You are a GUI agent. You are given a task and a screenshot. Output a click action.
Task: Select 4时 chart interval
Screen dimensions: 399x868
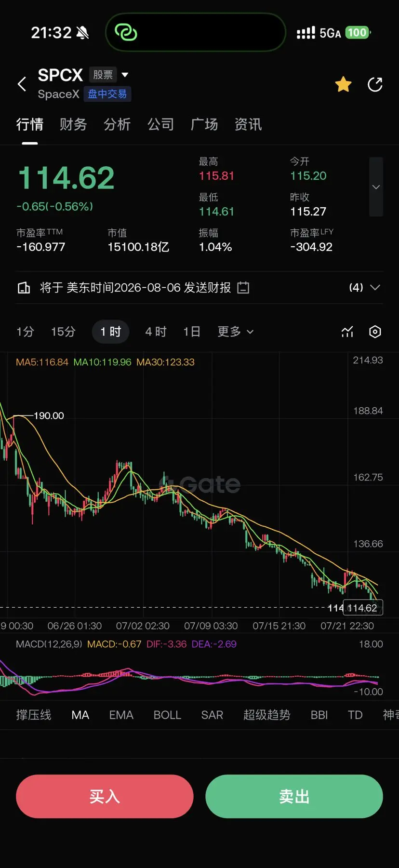pyautogui.click(x=156, y=332)
